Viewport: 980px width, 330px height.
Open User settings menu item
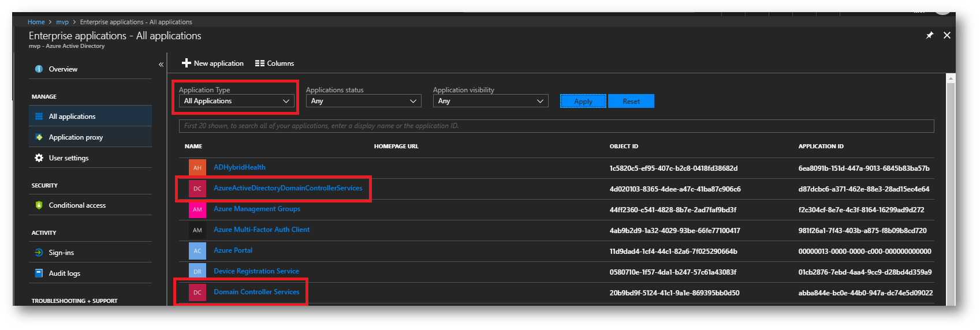[x=90, y=158]
